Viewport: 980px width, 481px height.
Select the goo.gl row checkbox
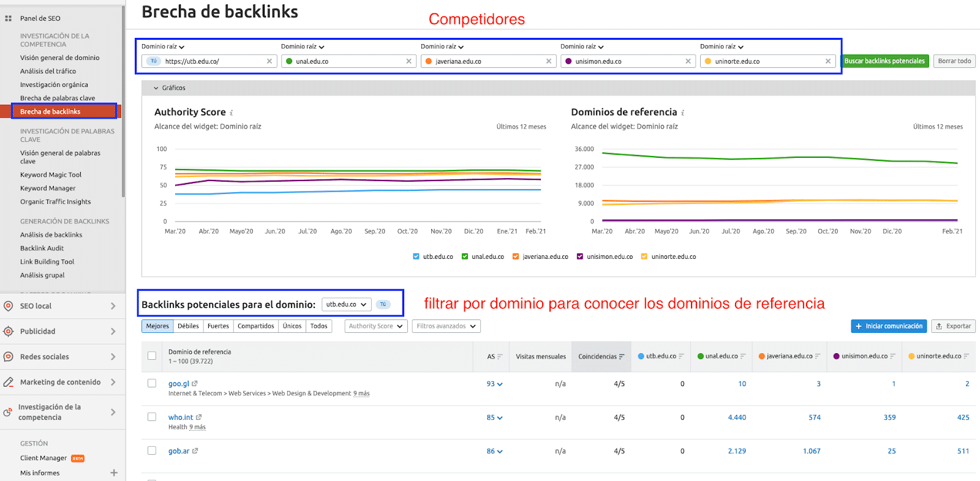point(152,383)
